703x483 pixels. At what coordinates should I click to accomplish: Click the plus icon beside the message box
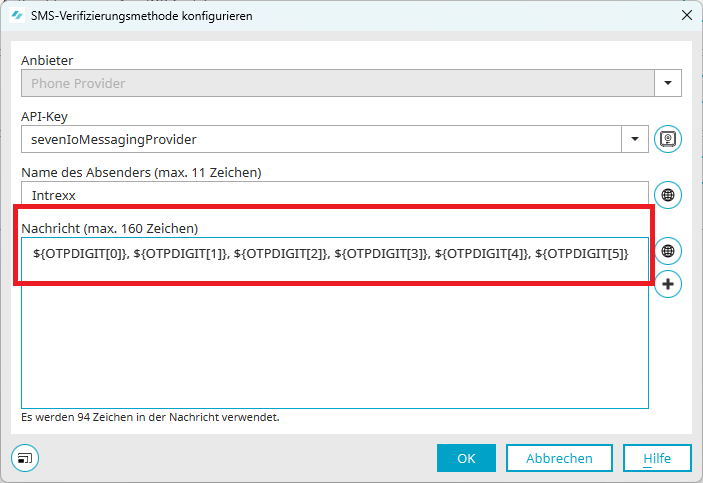[x=667, y=284]
